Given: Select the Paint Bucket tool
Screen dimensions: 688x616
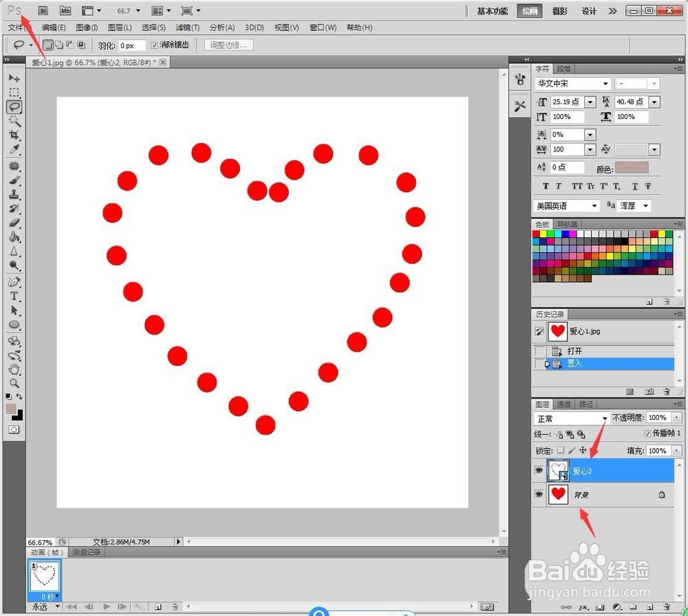Looking at the screenshot, I should (x=14, y=237).
